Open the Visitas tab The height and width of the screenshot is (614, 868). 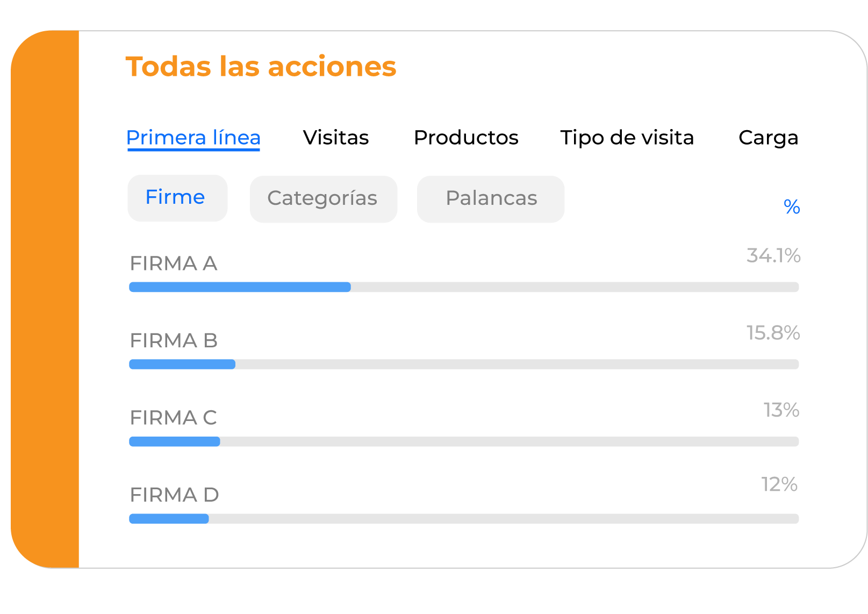pyautogui.click(x=336, y=138)
